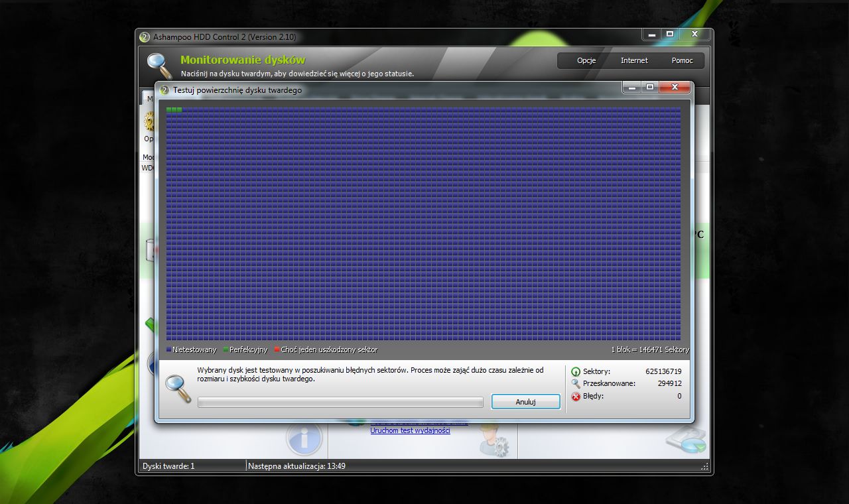Viewport: 849px width, 504px height.
Task: Click the '1 blok = 146471 Sektory' text
Action: 650,349
